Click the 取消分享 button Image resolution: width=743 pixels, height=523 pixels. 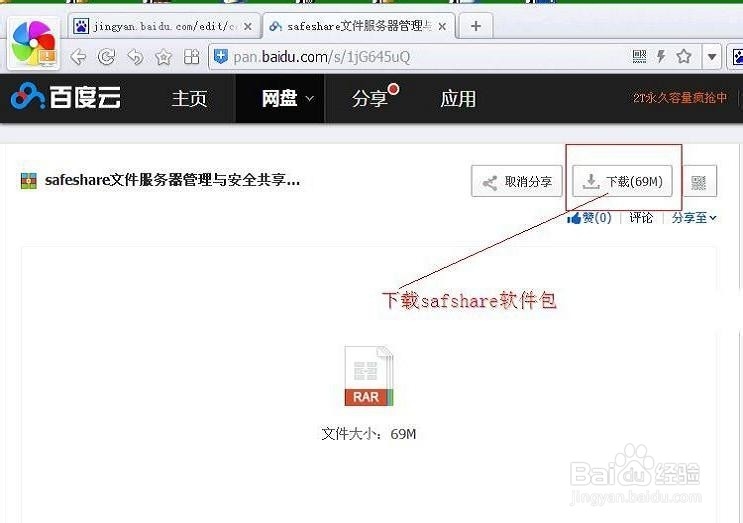point(516,181)
